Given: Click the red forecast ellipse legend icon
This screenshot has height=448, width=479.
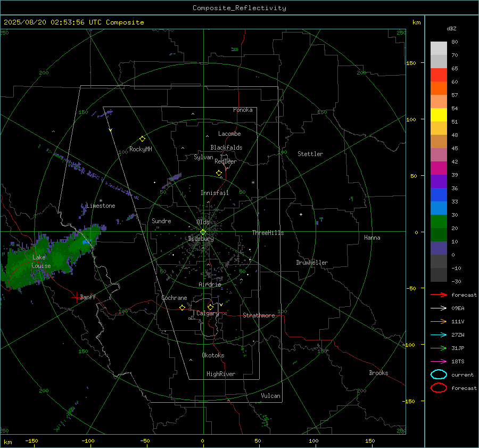Looking at the screenshot, I should [x=439, y=388].
